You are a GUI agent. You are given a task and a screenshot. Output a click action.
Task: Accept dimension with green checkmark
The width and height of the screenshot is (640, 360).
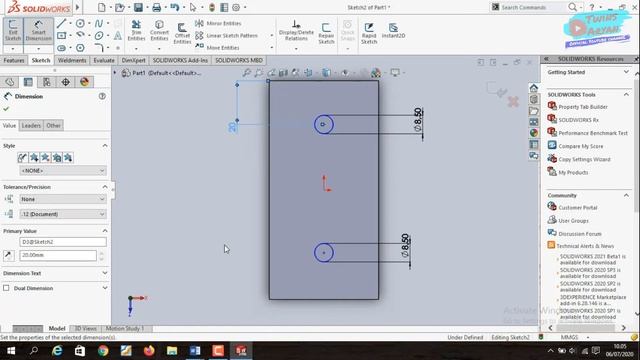click(6, 109)
